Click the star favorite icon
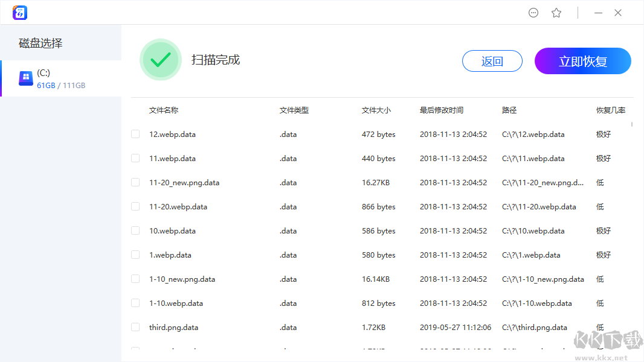The image size is (644, 362). click(556, 12)
